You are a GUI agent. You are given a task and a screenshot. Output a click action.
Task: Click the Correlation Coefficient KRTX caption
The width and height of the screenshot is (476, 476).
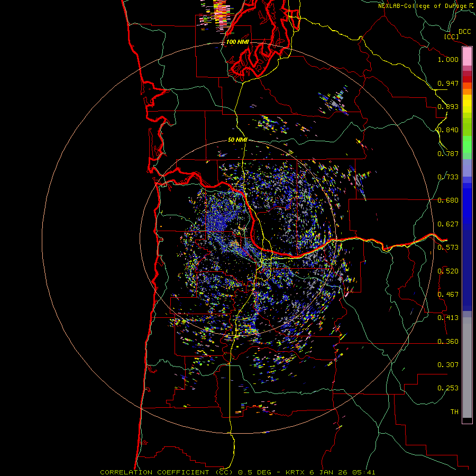click(237, 472)
